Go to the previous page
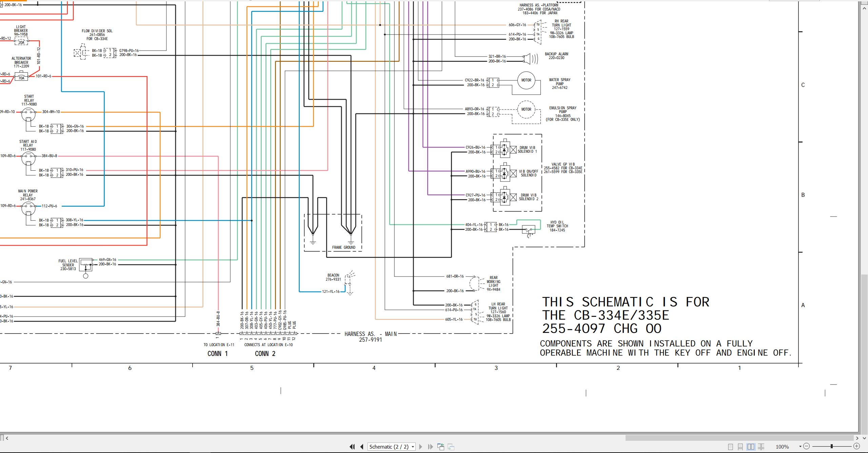 [x=362, y=447]
